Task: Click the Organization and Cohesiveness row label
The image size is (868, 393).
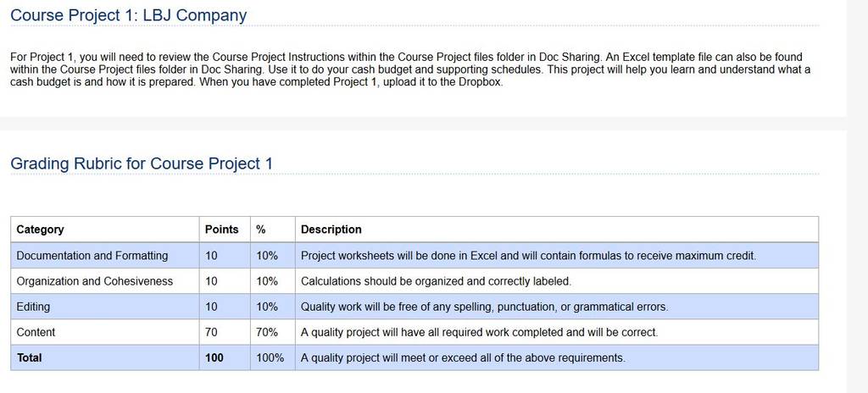Action: click(95, 281)
